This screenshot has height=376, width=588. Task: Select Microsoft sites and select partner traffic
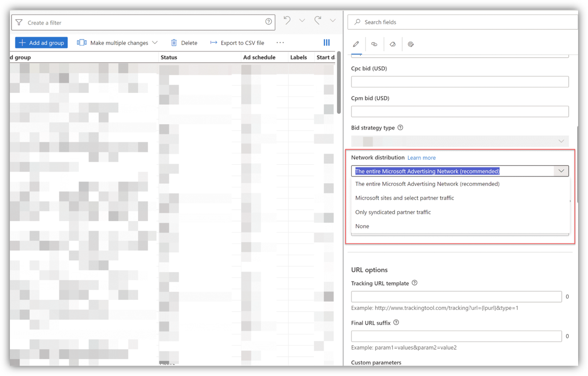click(404, 198)
